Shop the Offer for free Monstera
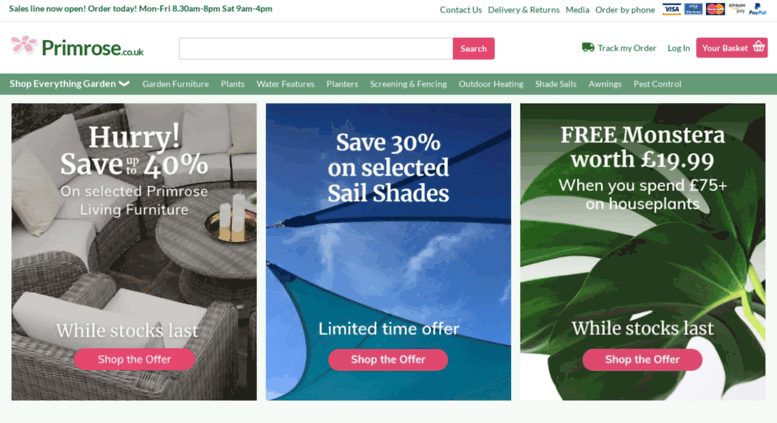 coord(642,360)
